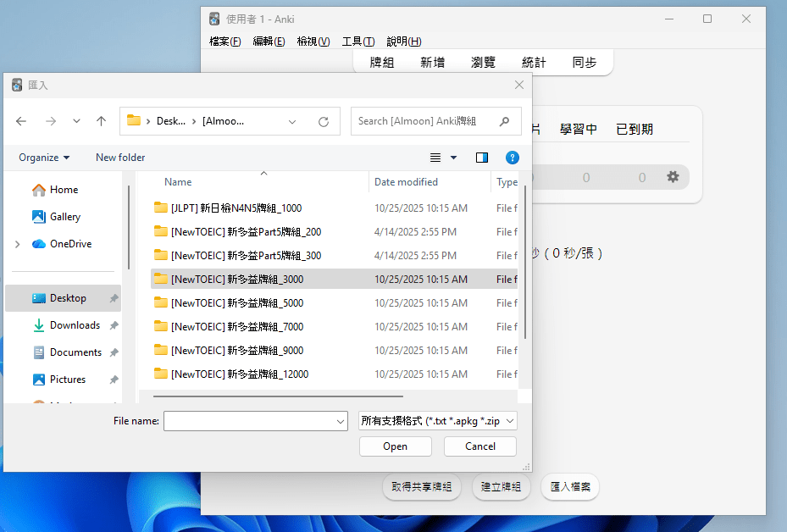This screenshot has width=787, height=532.
Task: Click the Back arrow in import dialog
Action: [22, 121]
